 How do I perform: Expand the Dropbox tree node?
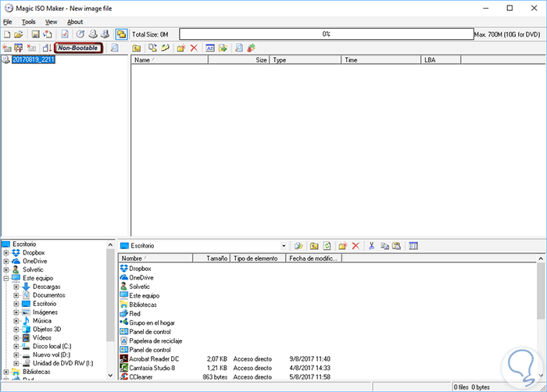[x=6, y=252]
